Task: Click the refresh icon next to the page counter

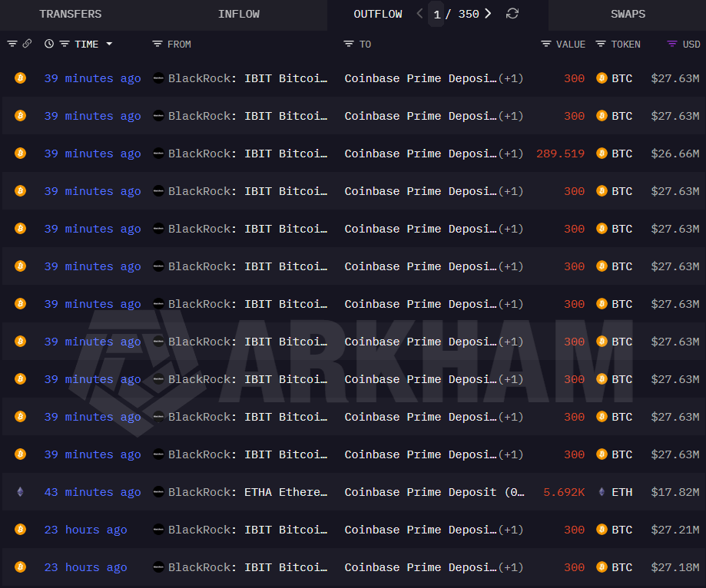Action: [x=512, y=13]
